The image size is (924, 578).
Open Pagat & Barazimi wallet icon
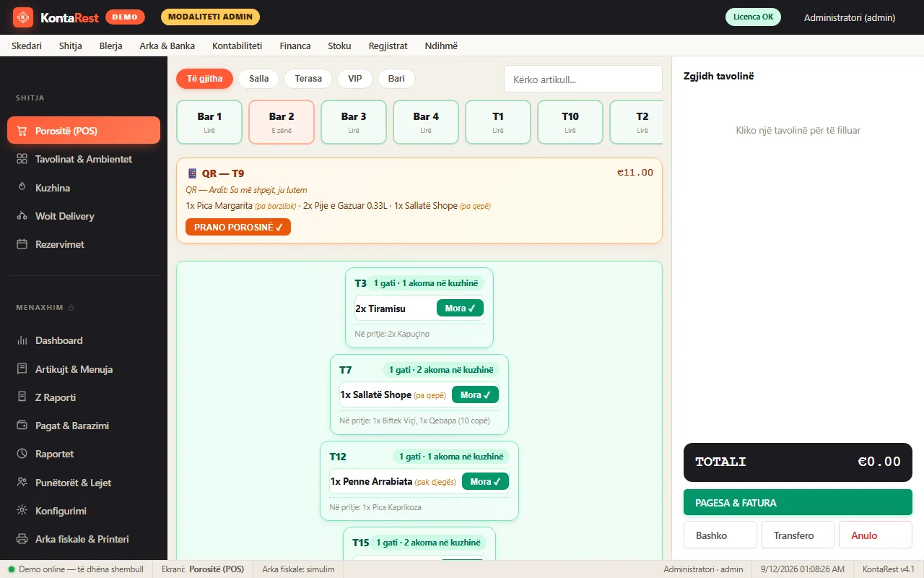22,426
